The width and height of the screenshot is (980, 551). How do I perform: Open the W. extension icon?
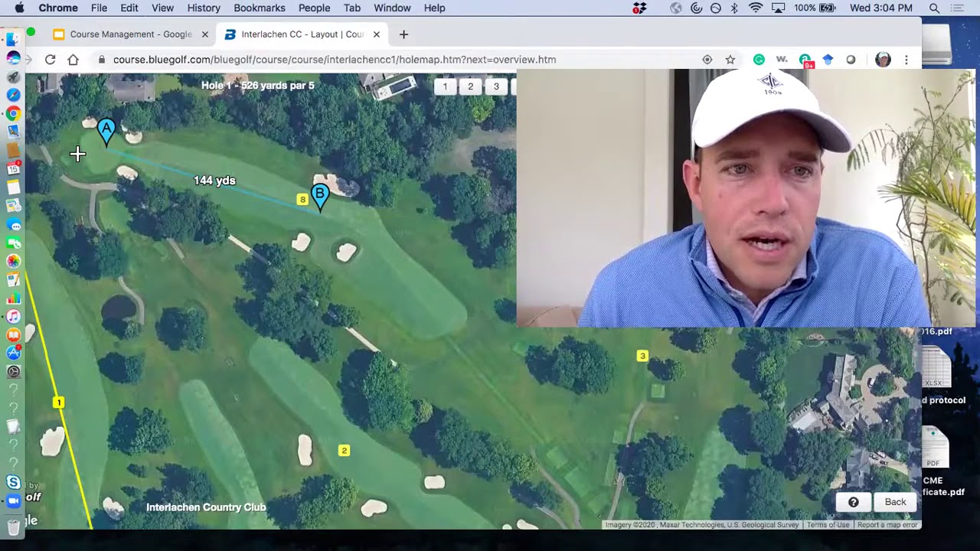point(782,60)
